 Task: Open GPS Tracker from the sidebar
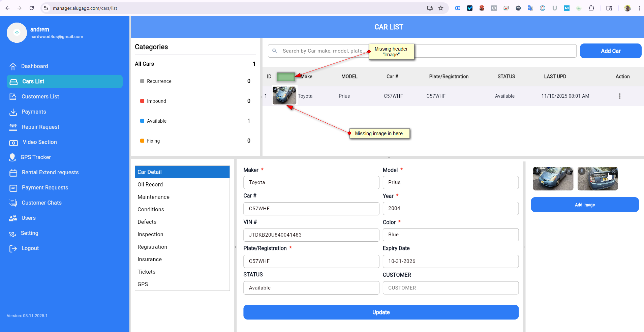pos(35,157)
